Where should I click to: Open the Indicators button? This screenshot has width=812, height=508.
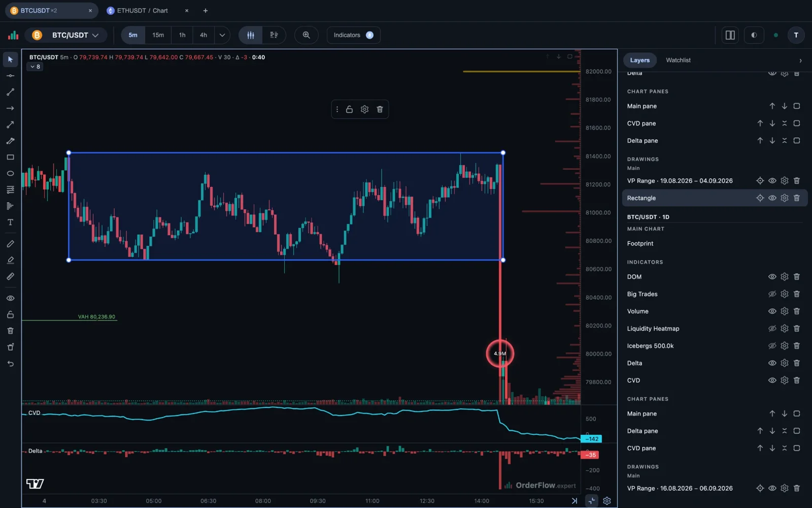pos(353,35)
